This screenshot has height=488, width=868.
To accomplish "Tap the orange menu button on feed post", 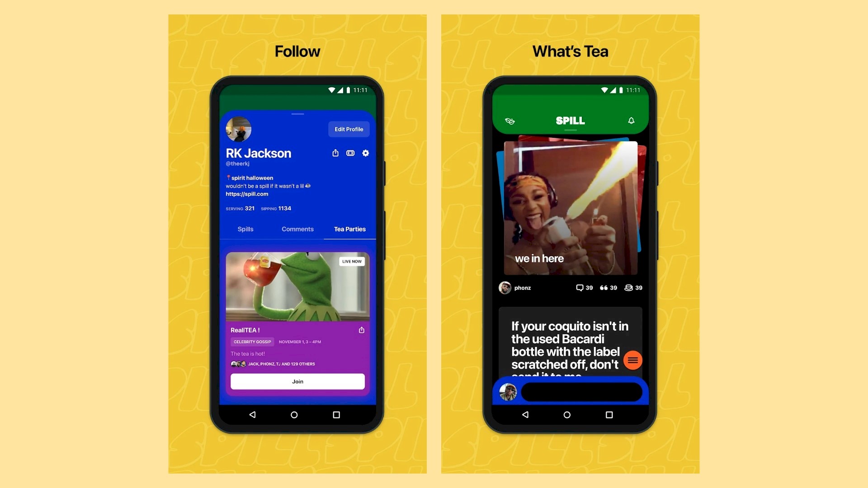I will [x=632, y=359].
